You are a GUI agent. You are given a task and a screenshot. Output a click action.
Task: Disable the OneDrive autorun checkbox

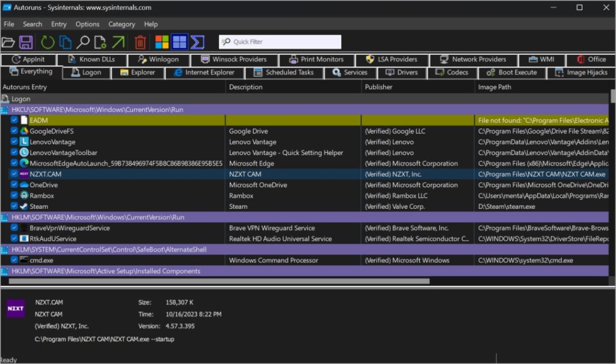pyautogui.click(x=14, y=185)
